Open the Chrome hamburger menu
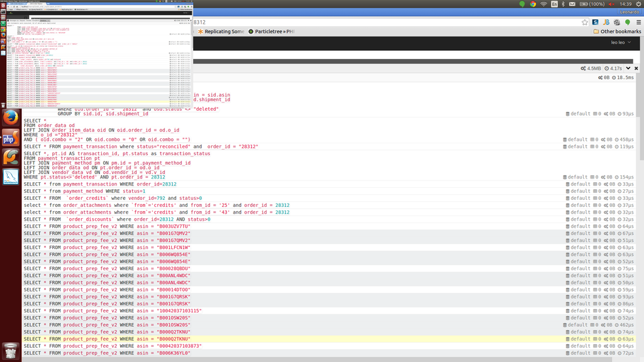This screenshot has height=362, width=644. click(637, 22)
